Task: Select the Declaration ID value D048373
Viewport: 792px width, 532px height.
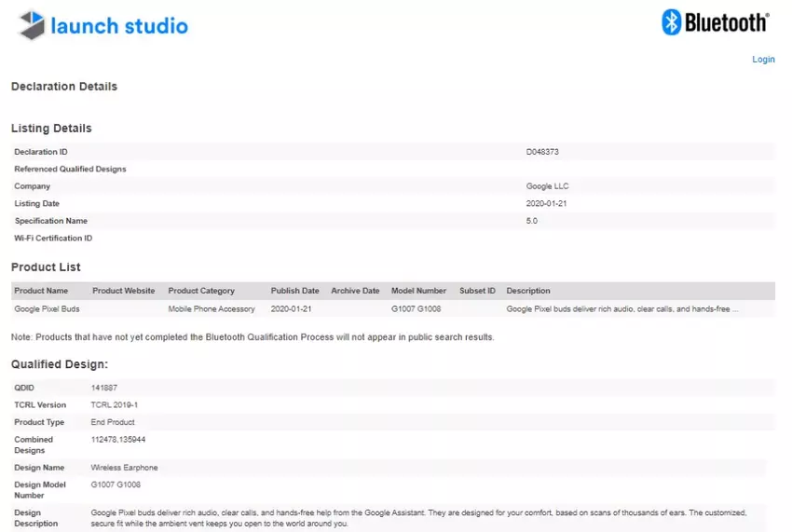Action: tap(542, 152)
